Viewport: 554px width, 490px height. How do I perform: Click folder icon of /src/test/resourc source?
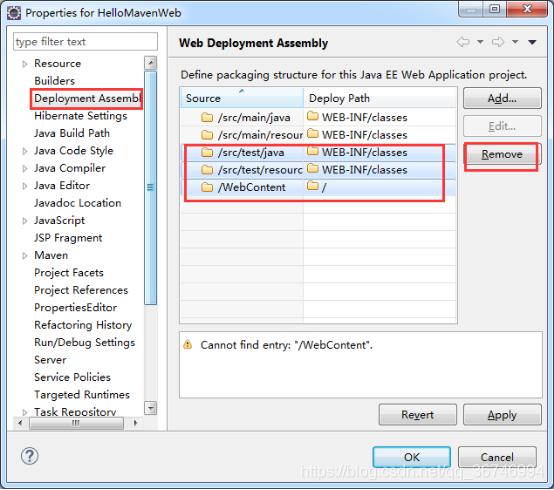(207, 170)
